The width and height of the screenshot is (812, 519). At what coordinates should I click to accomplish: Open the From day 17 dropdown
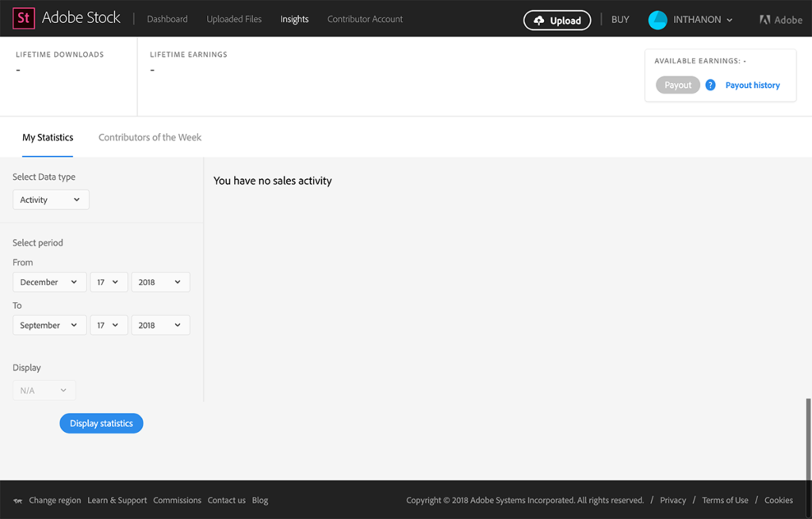coord(108,282)
